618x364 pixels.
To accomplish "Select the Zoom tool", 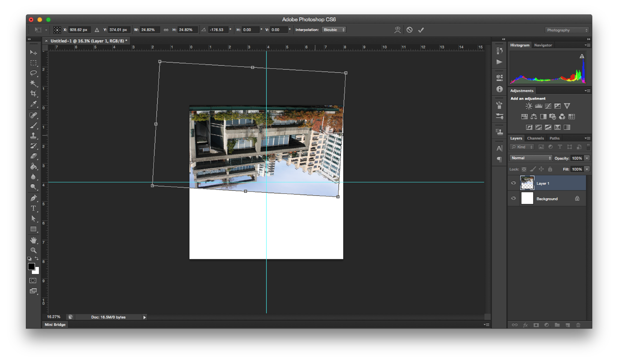I will (x=33, y=250).
